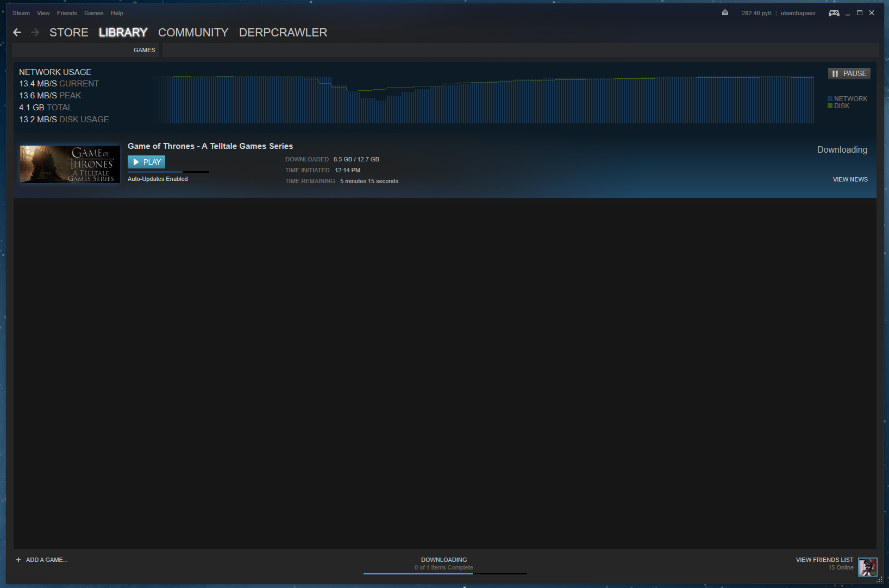Viewport: 889px width, 588px height.
Task: Click '4.1 GB TOTAL' value
Action: tap(46, 108)
